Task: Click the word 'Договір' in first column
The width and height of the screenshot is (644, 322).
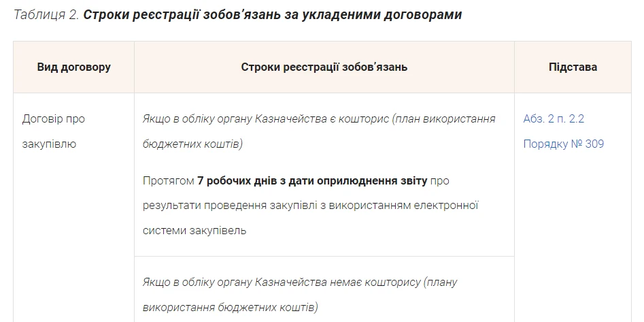Action: [42, 118]
